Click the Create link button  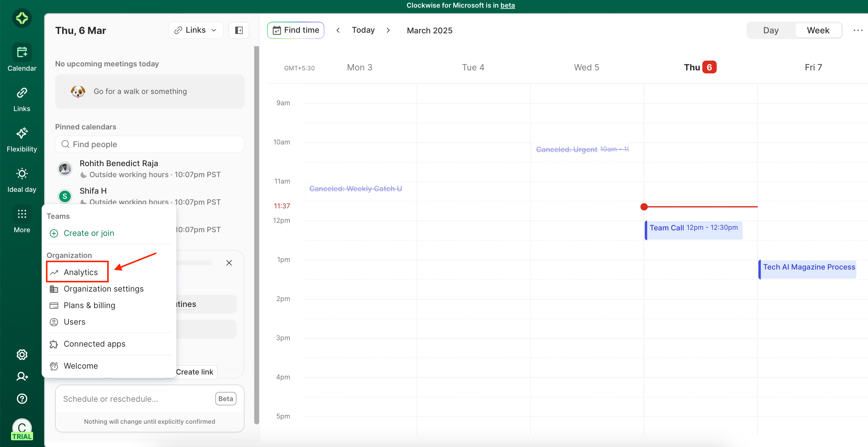coord(195,372)
